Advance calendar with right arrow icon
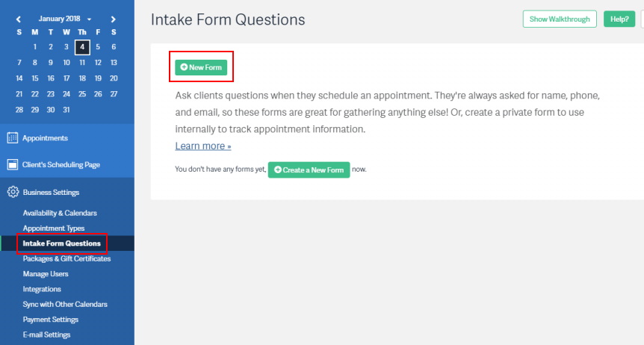Screen dimensions: 644x345 (x=114, y=19)
